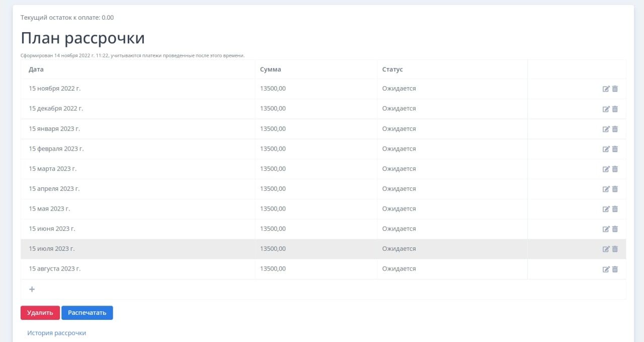Open edit for 15 февраля 2023 payment
The image size is (644, 342).
606,149
